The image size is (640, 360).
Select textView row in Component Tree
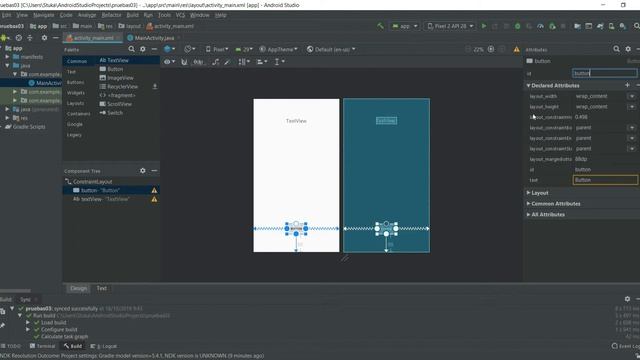pyautogui.click(x=111, y=199)
